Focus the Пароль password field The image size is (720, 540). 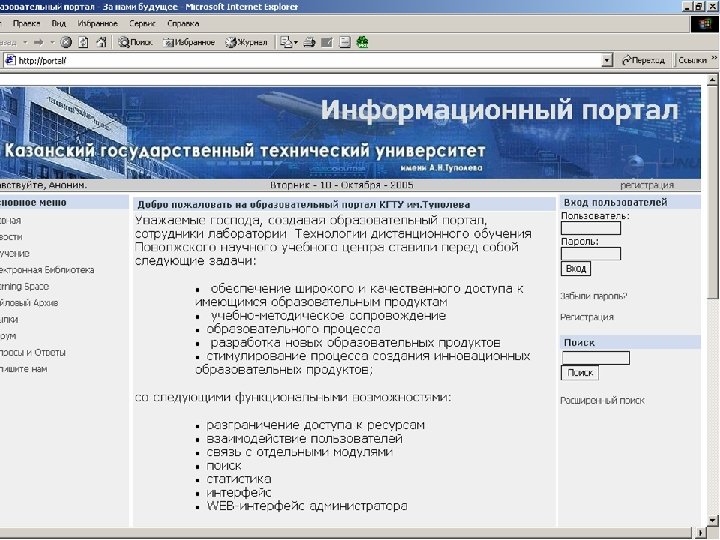pos(591,253)
